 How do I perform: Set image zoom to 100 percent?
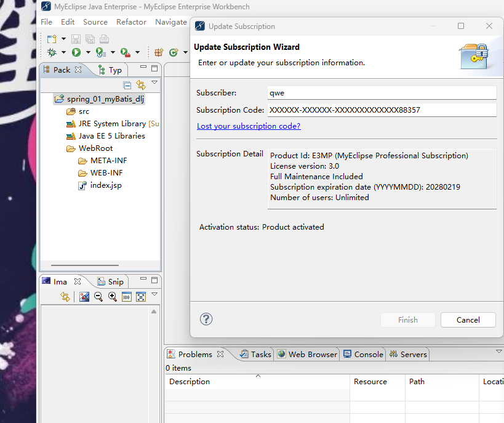pyautogui.click(x=127, y=296)
